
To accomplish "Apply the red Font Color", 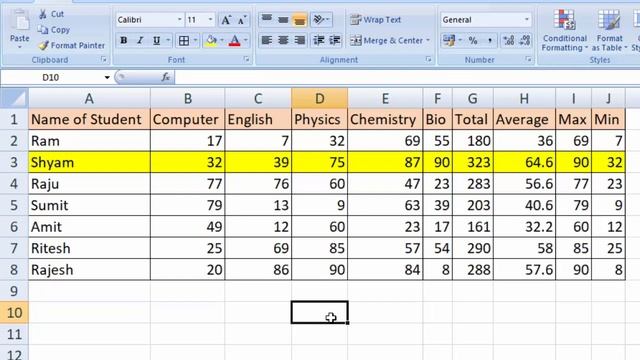I will (235, 40).
